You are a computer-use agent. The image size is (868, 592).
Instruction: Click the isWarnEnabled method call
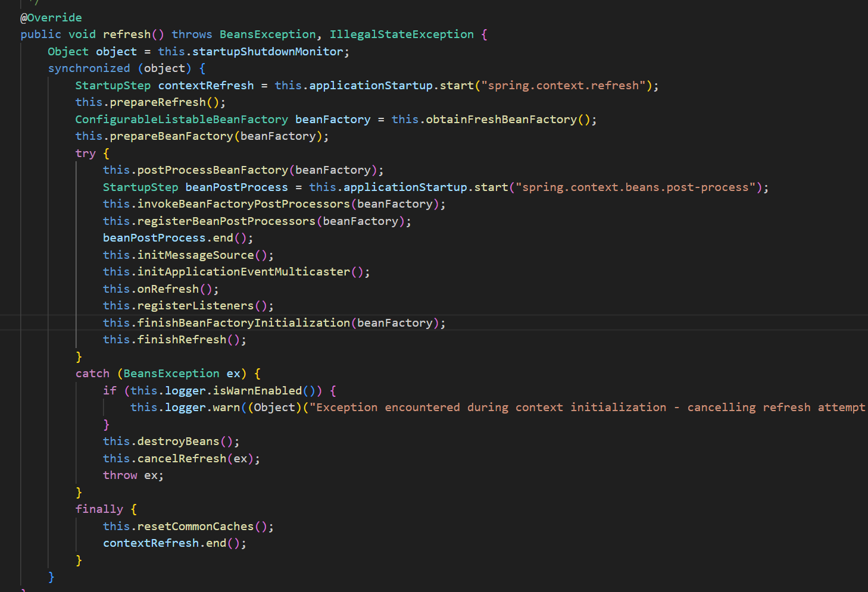[257, 391]
